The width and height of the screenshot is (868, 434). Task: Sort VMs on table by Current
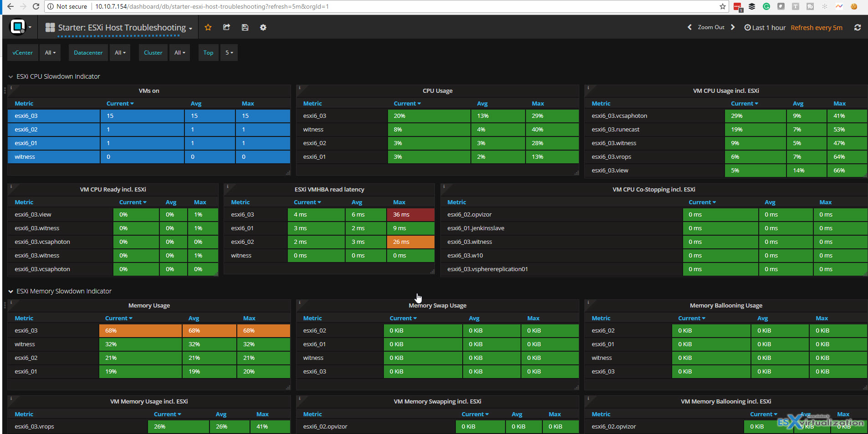click(120, 103)
